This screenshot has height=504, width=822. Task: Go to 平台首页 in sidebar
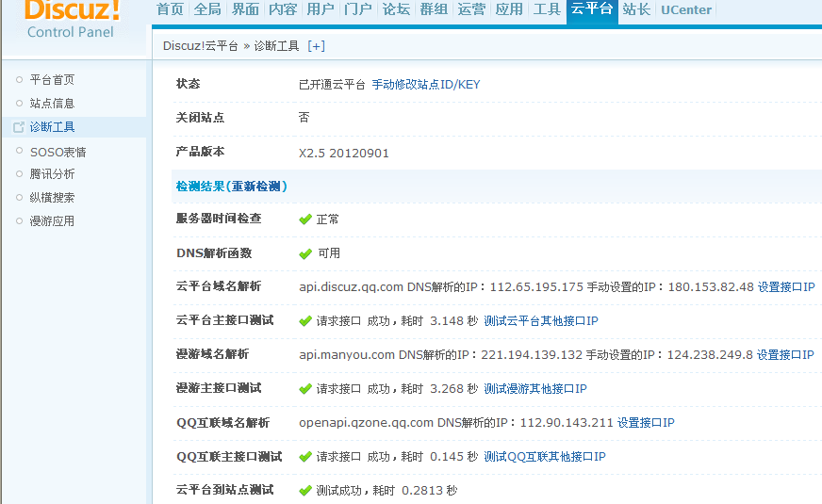(52, 80)
